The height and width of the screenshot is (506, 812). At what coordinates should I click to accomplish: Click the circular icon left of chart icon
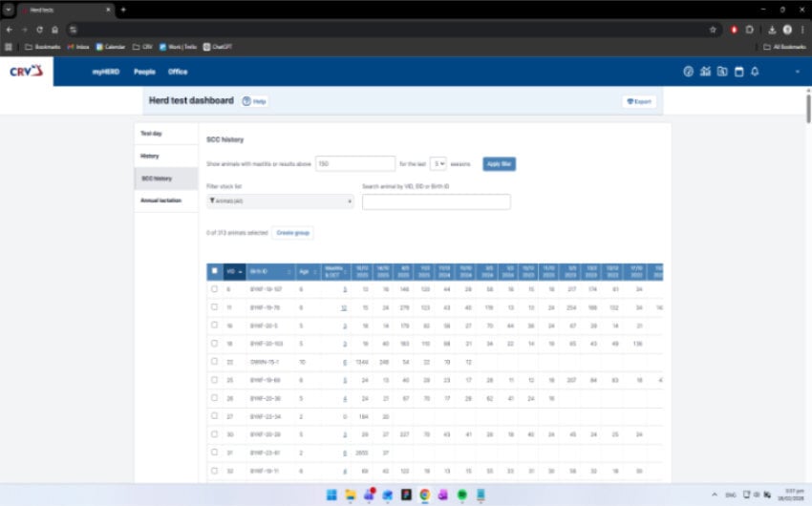coord(688,72)
